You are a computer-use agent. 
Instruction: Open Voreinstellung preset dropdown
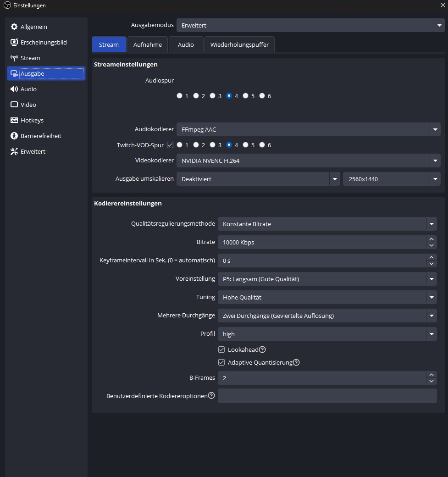431,279
